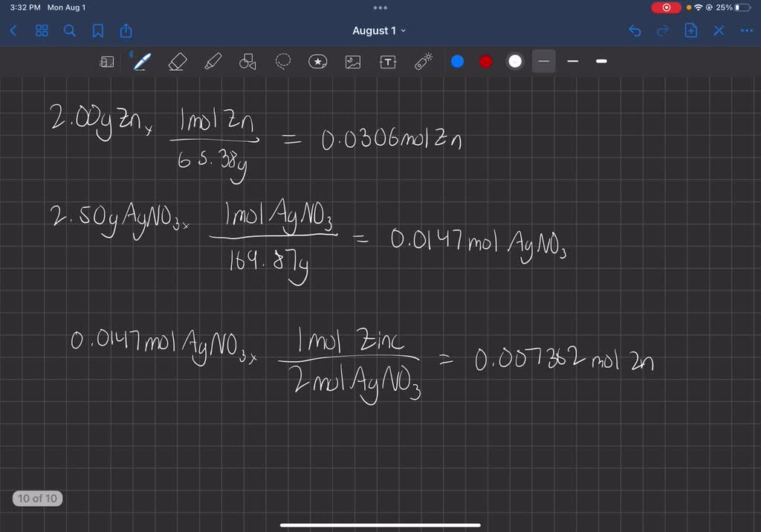Select the eraser tool
The image size is (761, 532).
coord(177,62)
